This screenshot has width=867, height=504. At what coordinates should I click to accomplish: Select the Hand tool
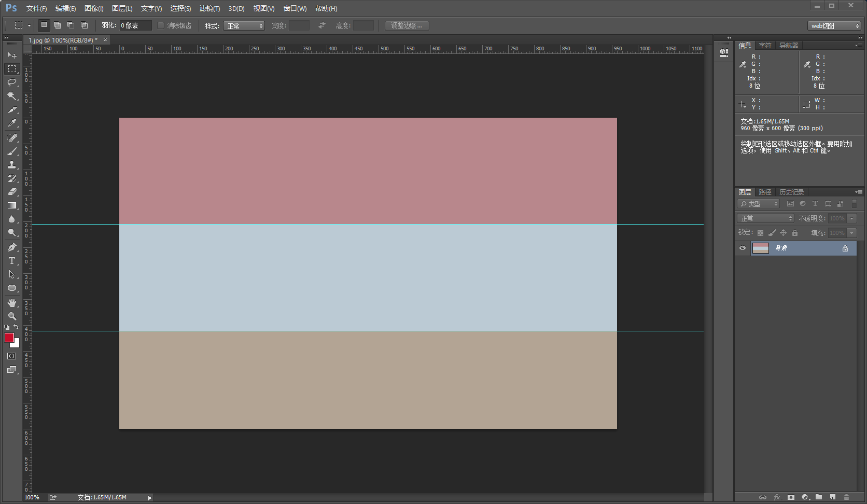[x=12, y=302]
